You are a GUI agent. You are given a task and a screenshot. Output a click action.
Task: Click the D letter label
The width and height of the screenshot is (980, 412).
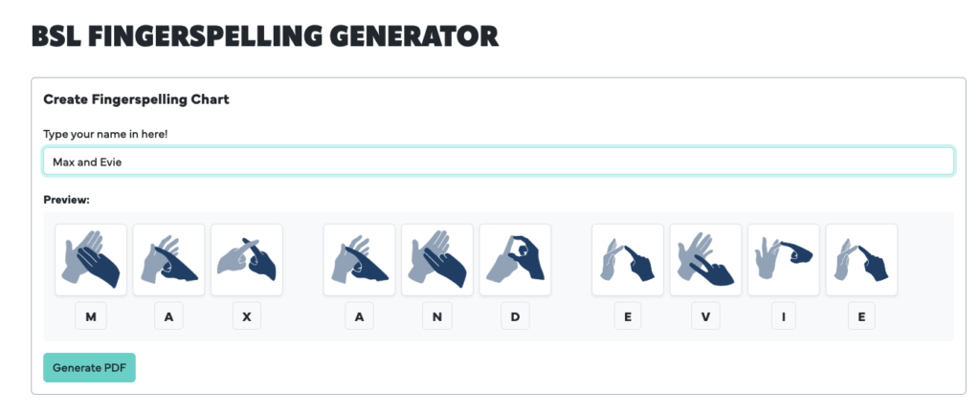point(515,316)
